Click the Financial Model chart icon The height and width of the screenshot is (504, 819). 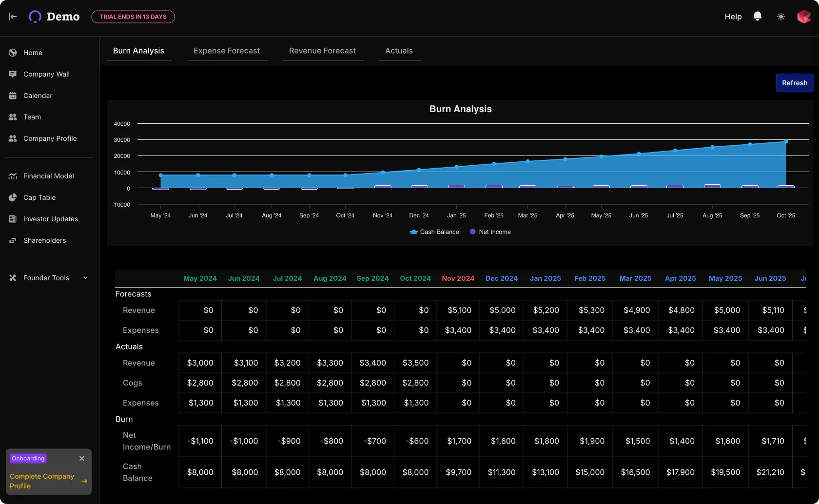13,176
